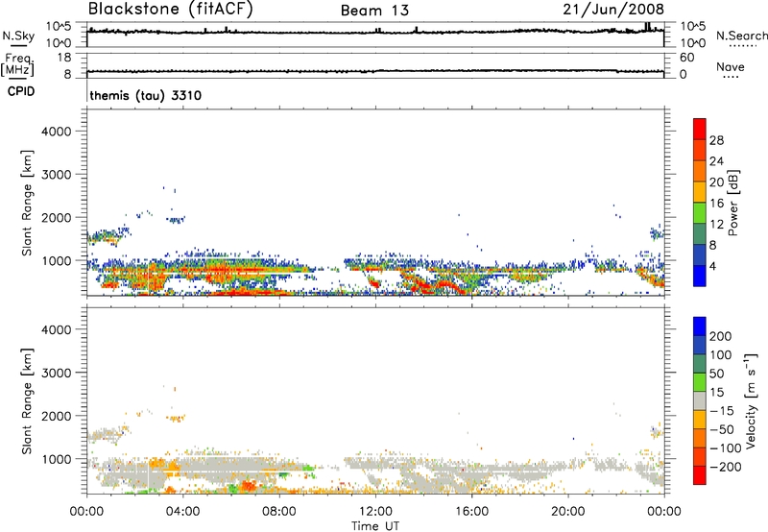Click the '3000' tick of the Velocity panel
This screenshot has height=532, width=768.
[57, 373]
